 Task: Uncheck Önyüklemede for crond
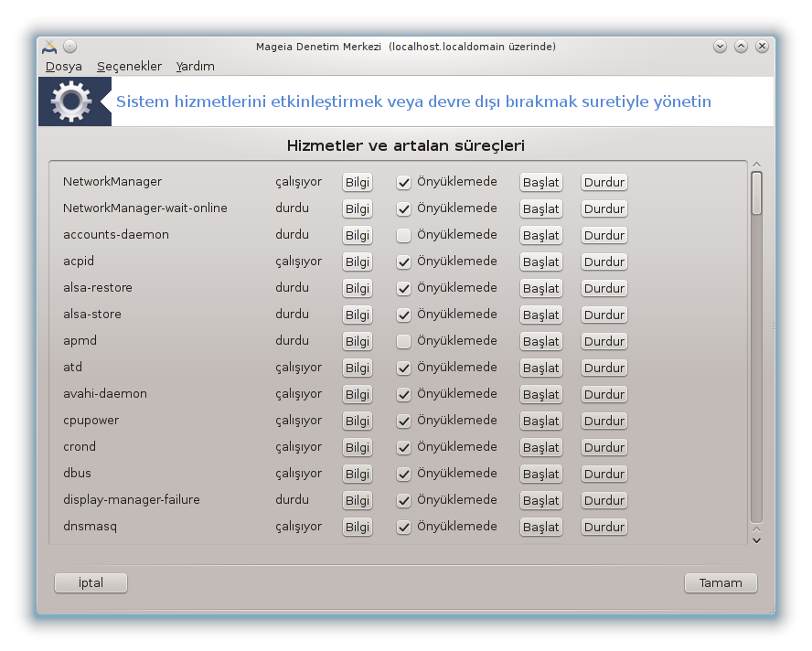pyautogui.click(x=403, y=447)
